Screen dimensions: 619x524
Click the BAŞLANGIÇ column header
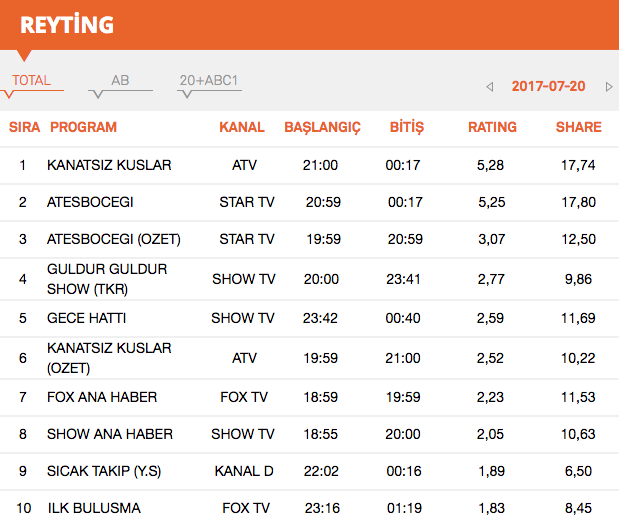pos(322,127)
